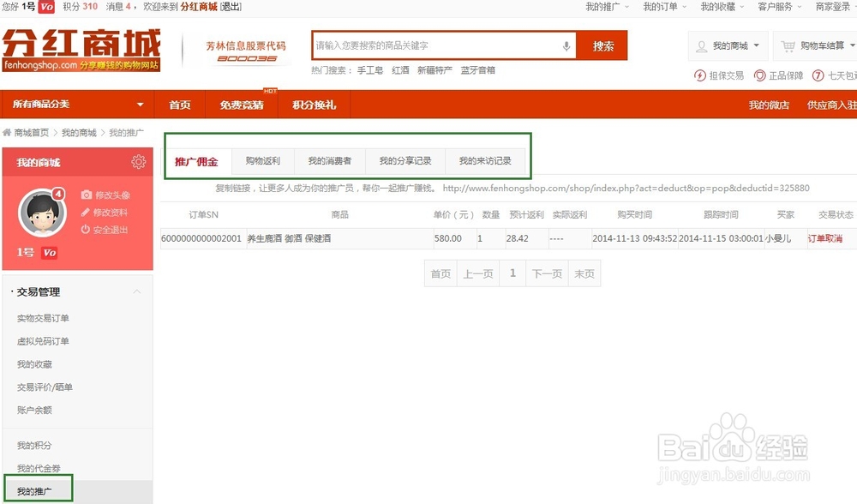The height and width of the screenshot is (504, 857).
Task: Switch to the 我的分享记录 tab
Action: click(x=405, y=160)
